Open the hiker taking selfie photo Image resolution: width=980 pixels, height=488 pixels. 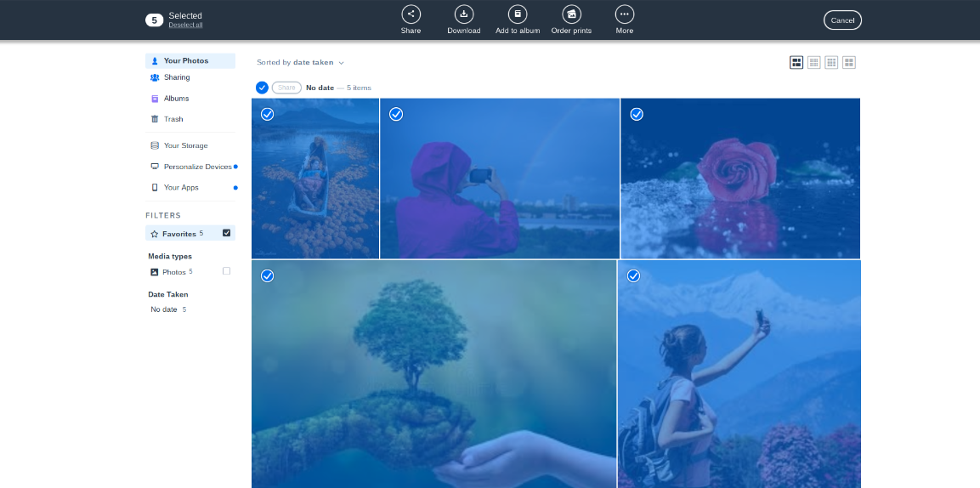739,374
